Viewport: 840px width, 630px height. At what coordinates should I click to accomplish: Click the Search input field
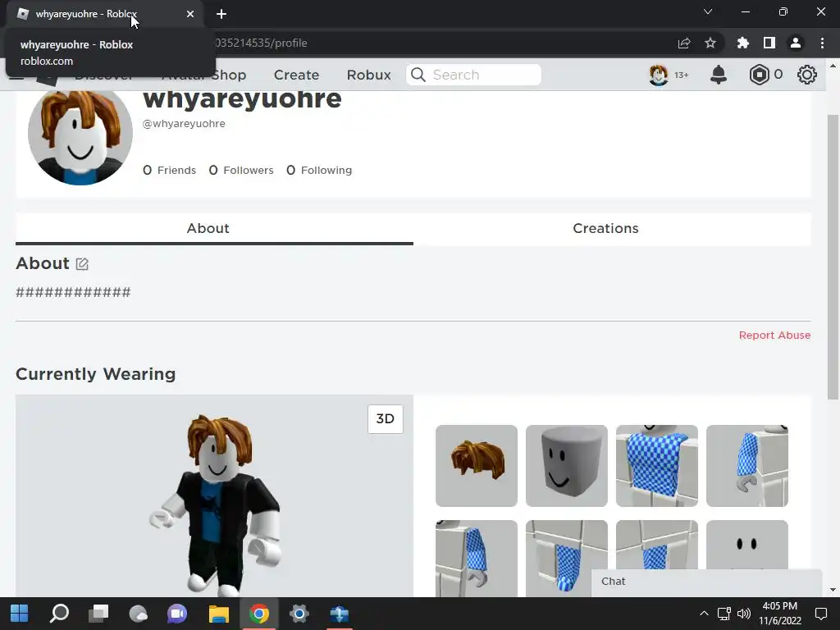pos(473,75)
